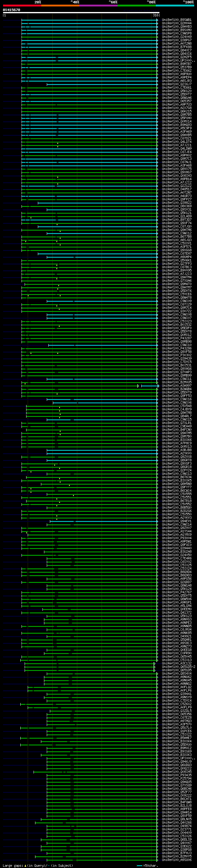Select the UniRef100_Q2I6J7 entry
Viewport: 197px width, 868px height.
[177, 84]
